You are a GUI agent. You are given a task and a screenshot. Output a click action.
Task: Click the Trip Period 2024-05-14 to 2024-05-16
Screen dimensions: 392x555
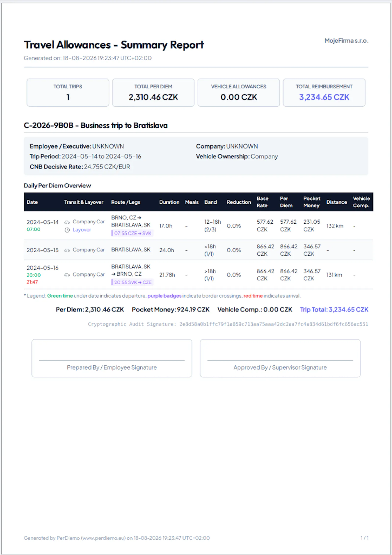coord(85,156)
